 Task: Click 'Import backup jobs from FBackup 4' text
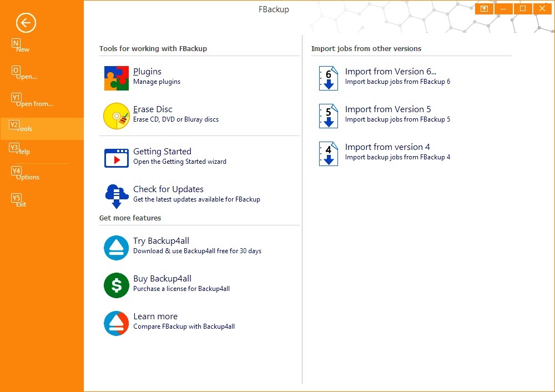[x=398, y=157]
